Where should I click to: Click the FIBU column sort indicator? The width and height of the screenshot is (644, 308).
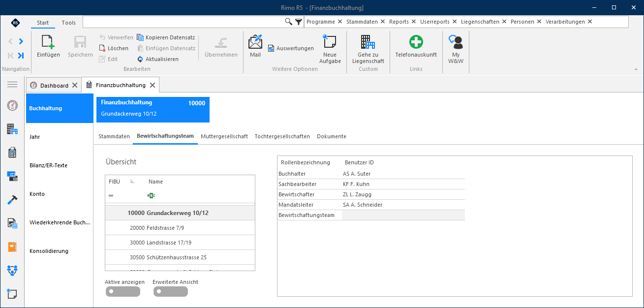pos(132,182)
